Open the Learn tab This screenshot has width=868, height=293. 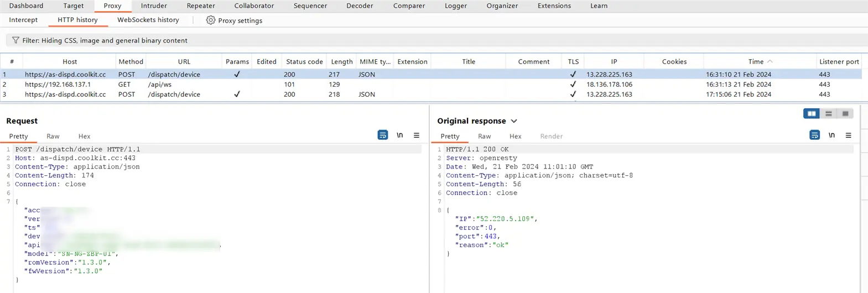click(x=599, y=6)
